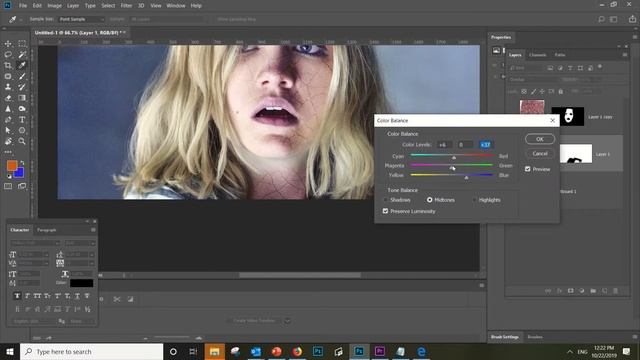The height and width of the screenshot is (360, 640).
Task: Select the Magic Wand tool
Action: pos(22,54)
